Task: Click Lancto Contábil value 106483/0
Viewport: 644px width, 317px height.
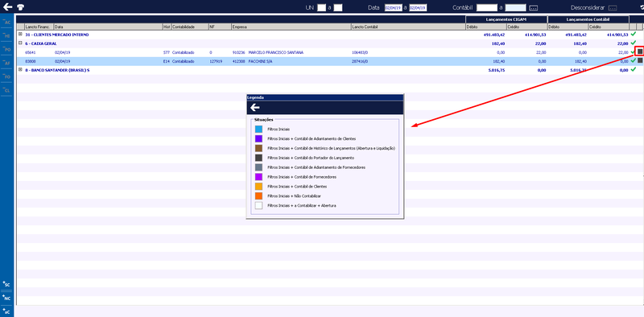Action: coord(360,52)
